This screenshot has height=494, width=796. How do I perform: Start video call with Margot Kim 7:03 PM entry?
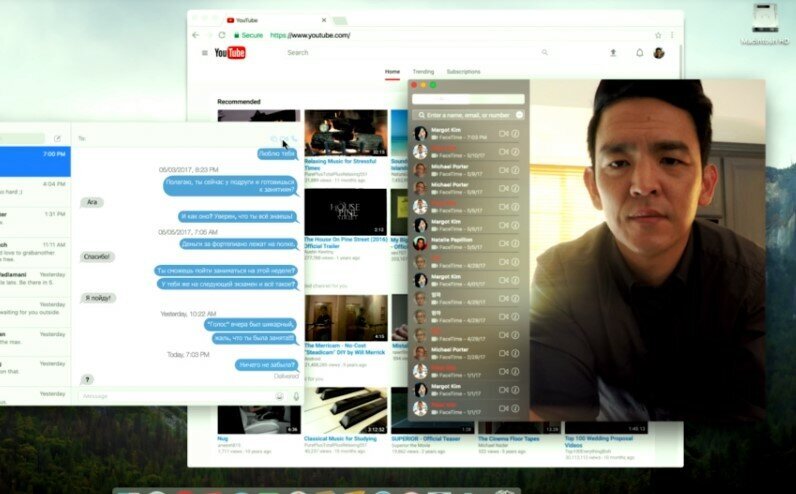coord(503,134)
